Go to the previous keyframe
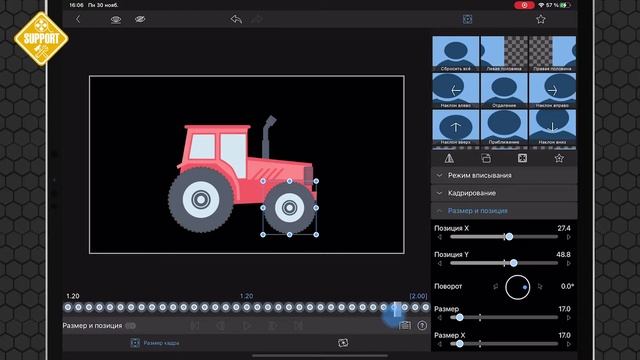The image size is (640, 360). point(221,325)
